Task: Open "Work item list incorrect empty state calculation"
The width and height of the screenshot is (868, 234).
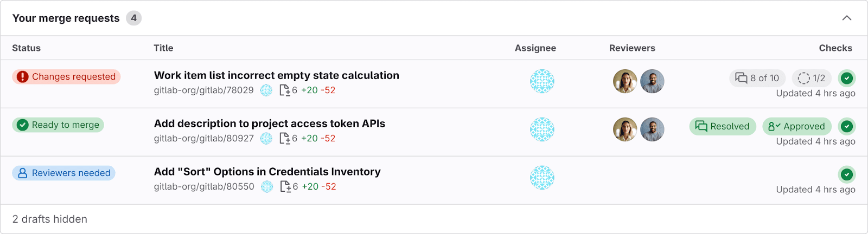Action: [x=276, y=75]
